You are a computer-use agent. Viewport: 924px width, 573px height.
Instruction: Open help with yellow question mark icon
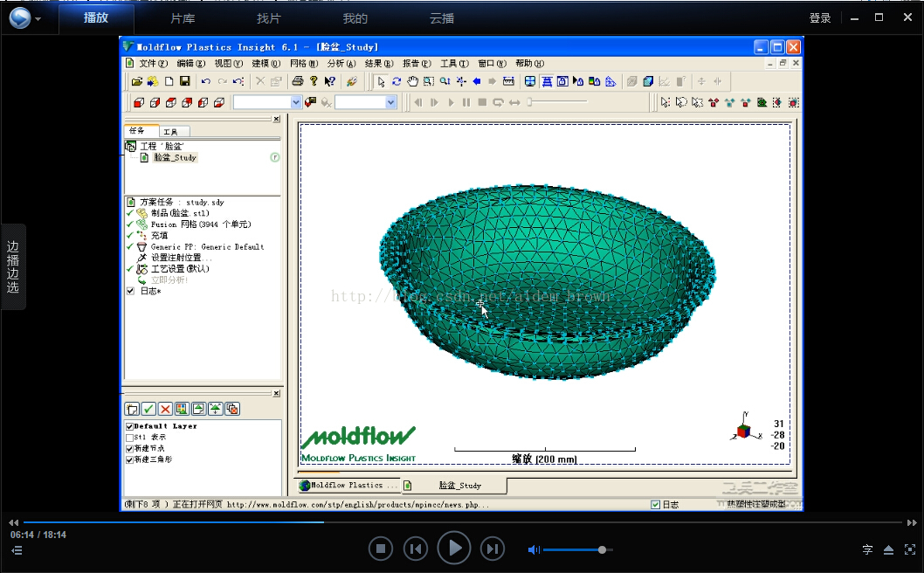[x=314, y=81]
